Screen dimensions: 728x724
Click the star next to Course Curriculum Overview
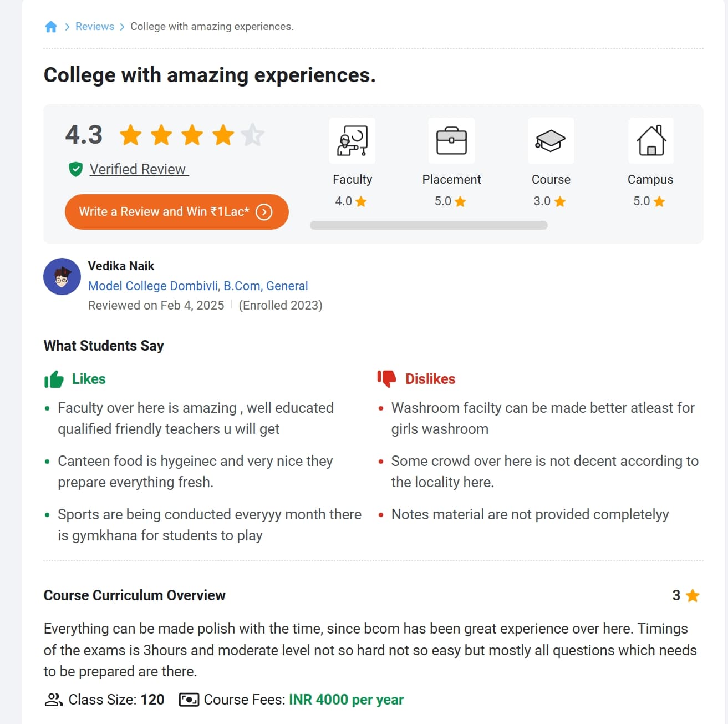coord(691,595)
